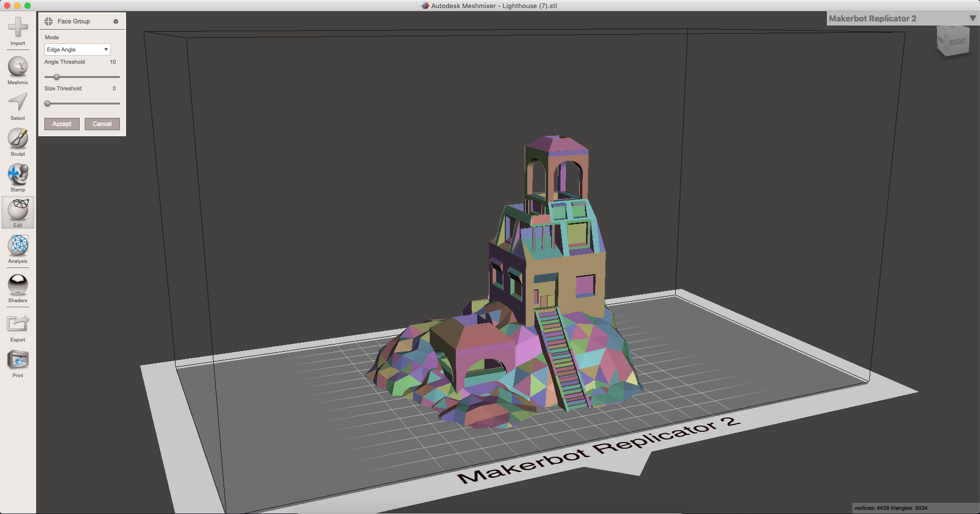Click the Face Group panel icon

(48, 21)
